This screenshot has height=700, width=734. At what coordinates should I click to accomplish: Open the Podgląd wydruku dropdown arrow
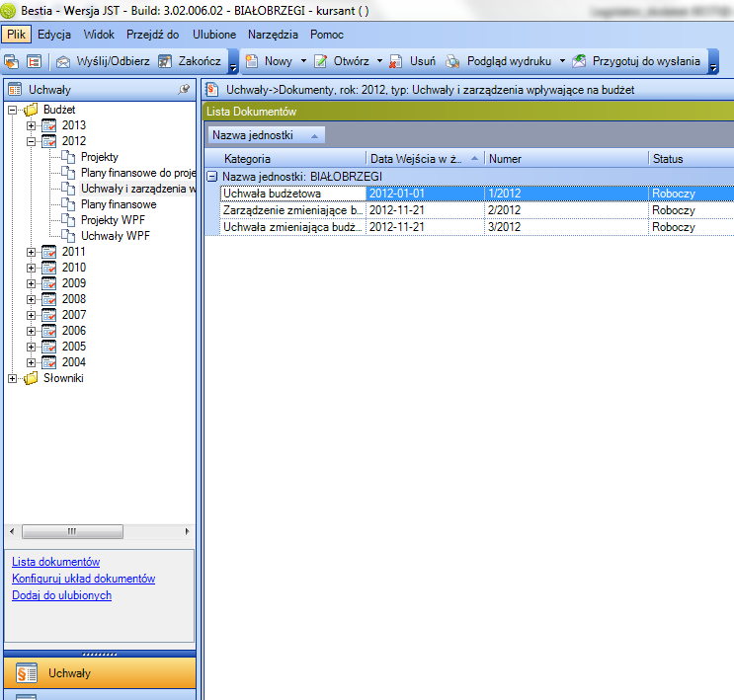point(562,61)
